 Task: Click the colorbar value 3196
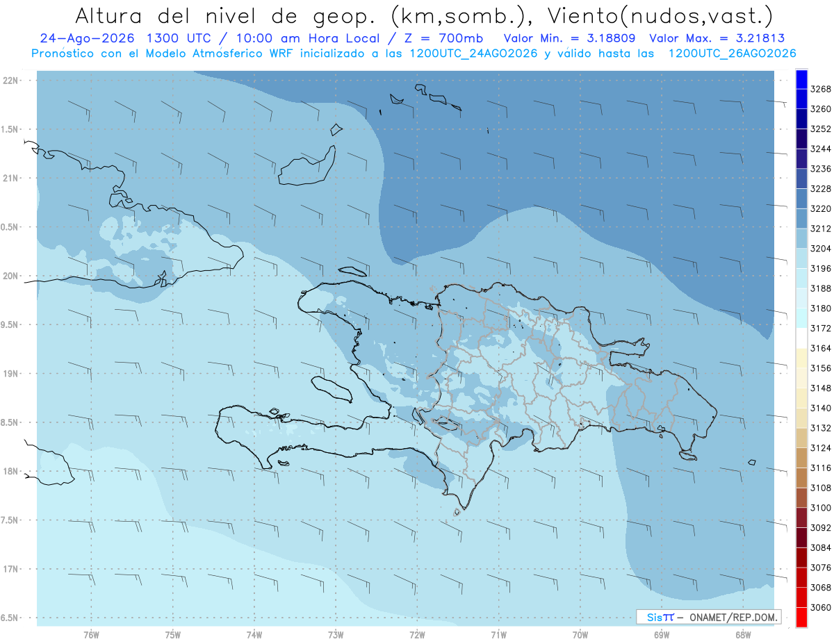821,268
